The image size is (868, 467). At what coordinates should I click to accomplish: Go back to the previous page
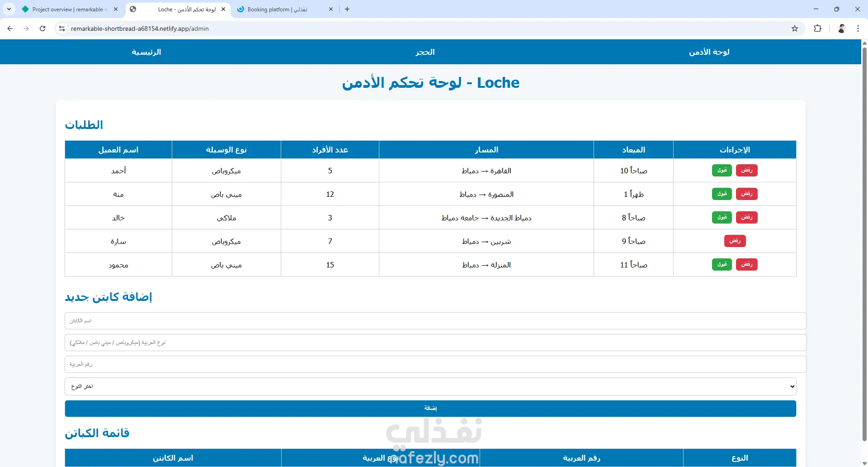(x=10, y=29)
